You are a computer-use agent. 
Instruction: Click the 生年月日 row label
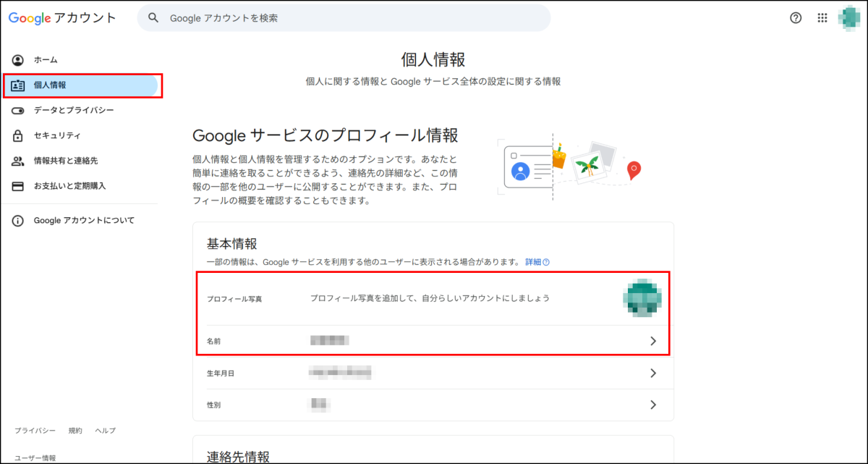coord(221,374)
